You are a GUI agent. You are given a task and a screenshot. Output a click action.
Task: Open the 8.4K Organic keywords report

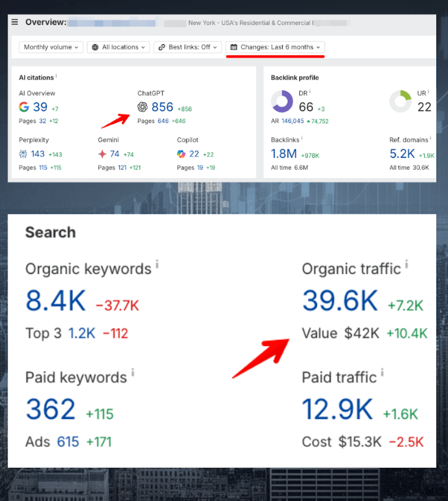[x=56, y=300]
